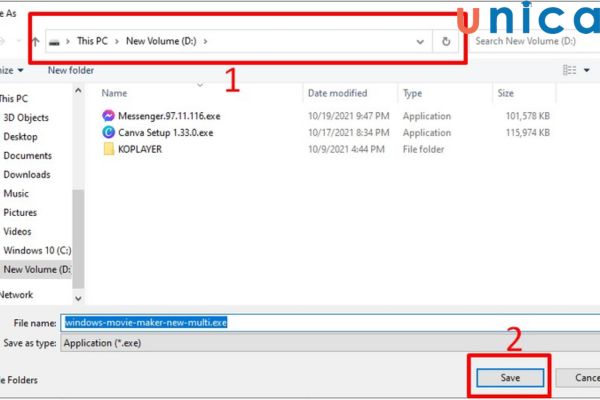Select Documents in the navigation pane
600x400 pixels.
[27, 156]
